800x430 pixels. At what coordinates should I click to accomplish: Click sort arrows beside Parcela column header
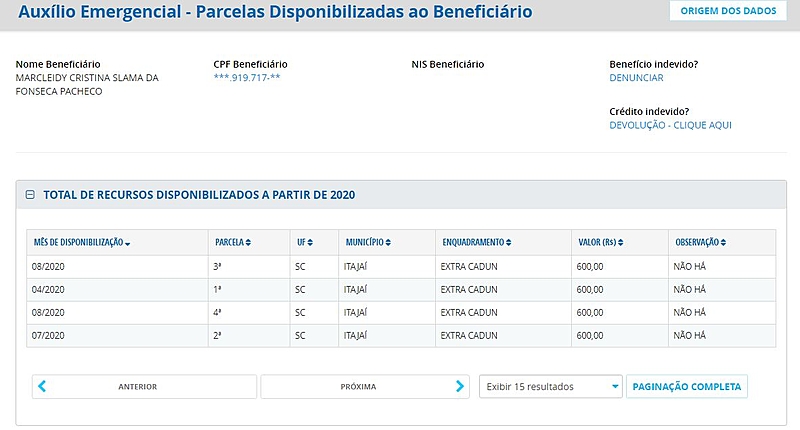click(x=249, y=243)
